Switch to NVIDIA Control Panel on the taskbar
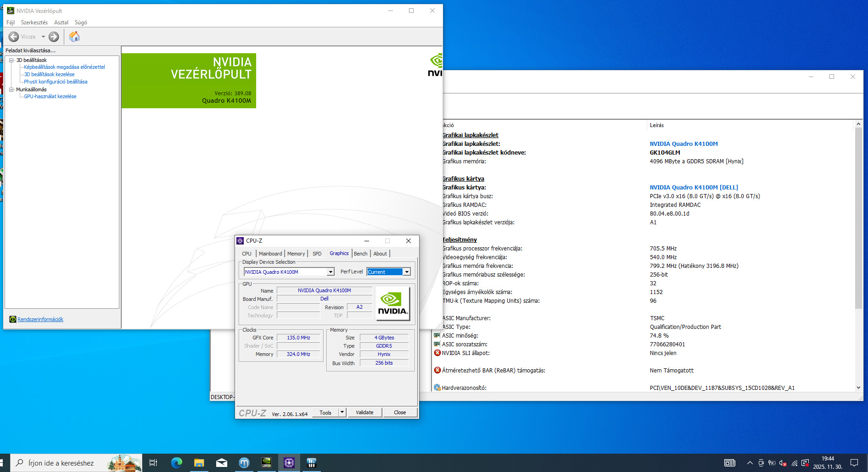The width and height of the screenshot is (868, 472). click(x=266, y=463)
